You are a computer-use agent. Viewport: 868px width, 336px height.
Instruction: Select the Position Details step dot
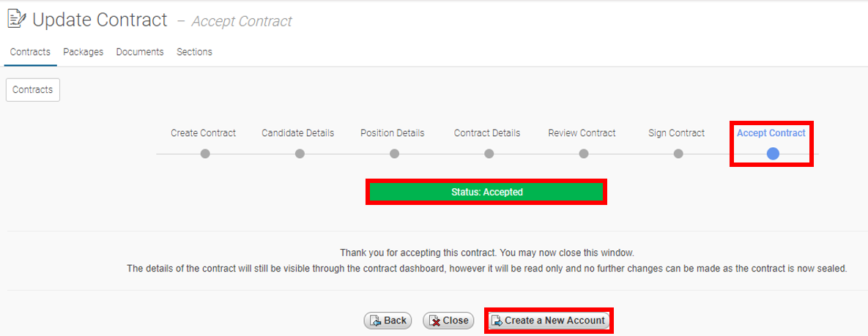click(394, 154)
